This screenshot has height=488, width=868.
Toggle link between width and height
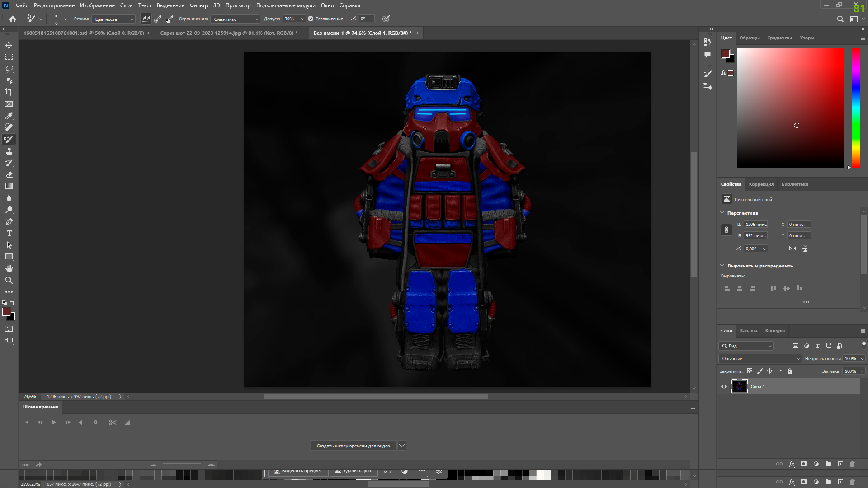(x=726, y=230)
